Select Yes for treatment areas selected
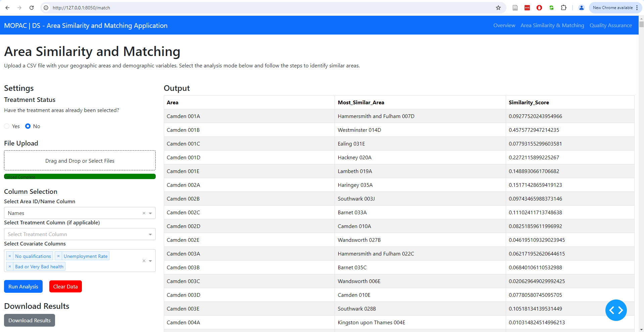Screen dimensions: 644x332 [x=7, y=126]
